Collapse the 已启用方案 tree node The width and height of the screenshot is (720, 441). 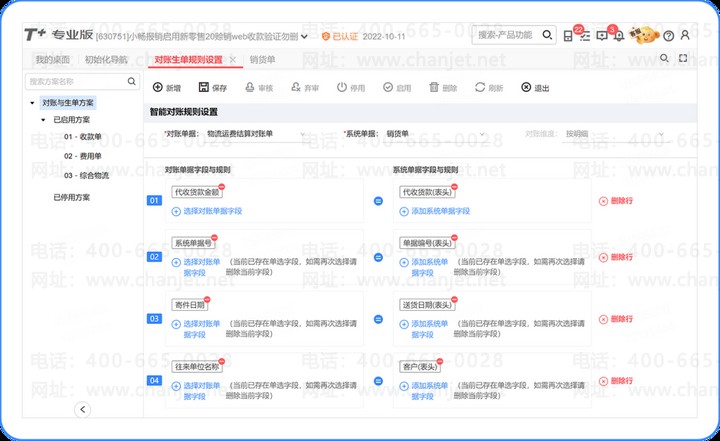43,120
